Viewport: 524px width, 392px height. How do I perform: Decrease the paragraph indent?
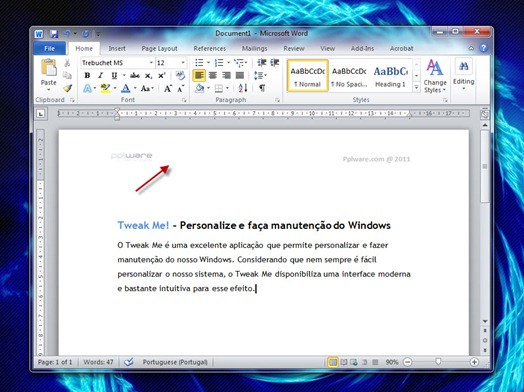(262, 62)
